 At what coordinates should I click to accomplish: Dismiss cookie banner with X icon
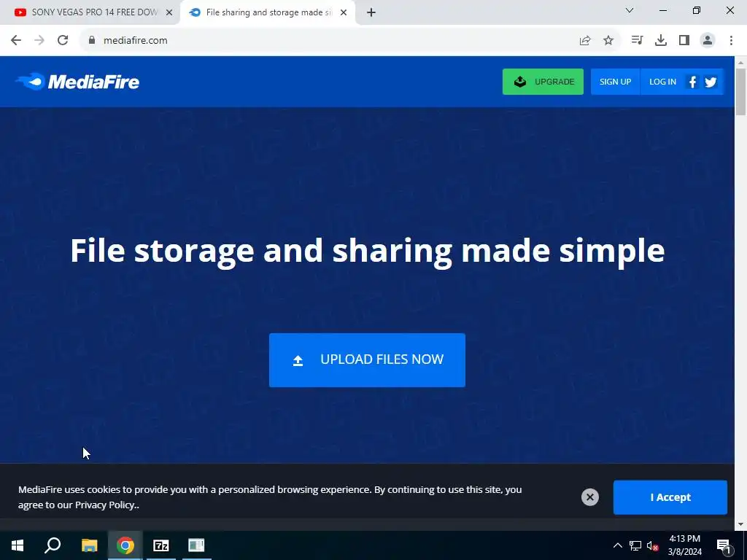(589, 497)
